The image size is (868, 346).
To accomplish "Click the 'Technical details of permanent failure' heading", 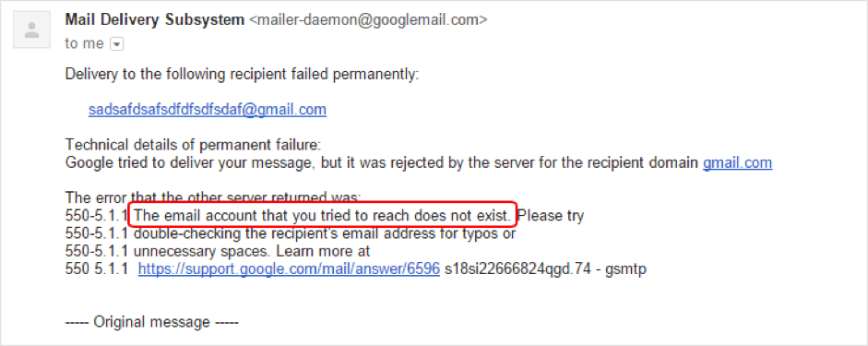I will point(193,145).
